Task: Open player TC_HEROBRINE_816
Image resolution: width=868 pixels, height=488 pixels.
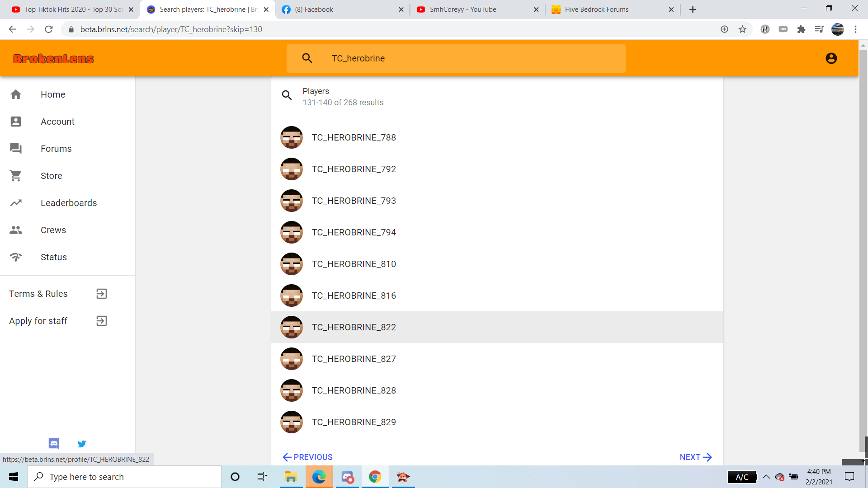Action: [497, 296]
